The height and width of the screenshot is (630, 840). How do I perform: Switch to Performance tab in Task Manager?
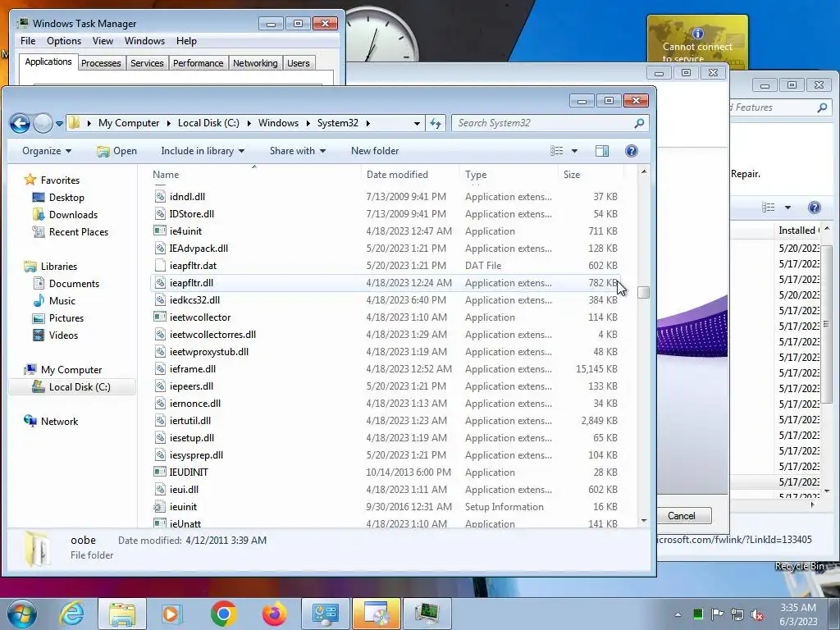pyautogui.click(x=198, y=63)
